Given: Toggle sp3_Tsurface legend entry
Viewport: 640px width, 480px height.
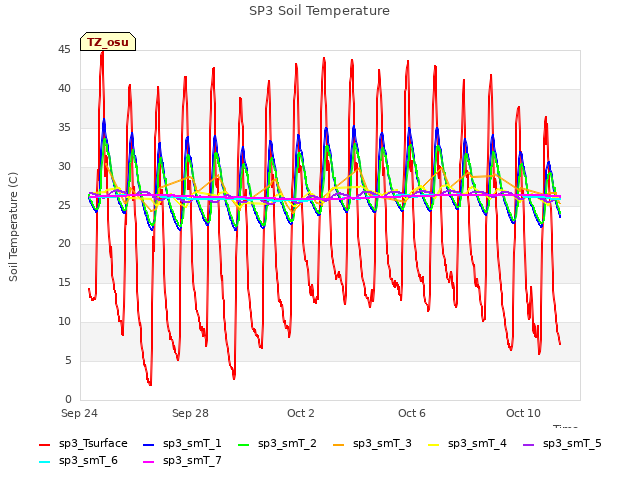Looking at the screenshot, I should pos(83,444).
